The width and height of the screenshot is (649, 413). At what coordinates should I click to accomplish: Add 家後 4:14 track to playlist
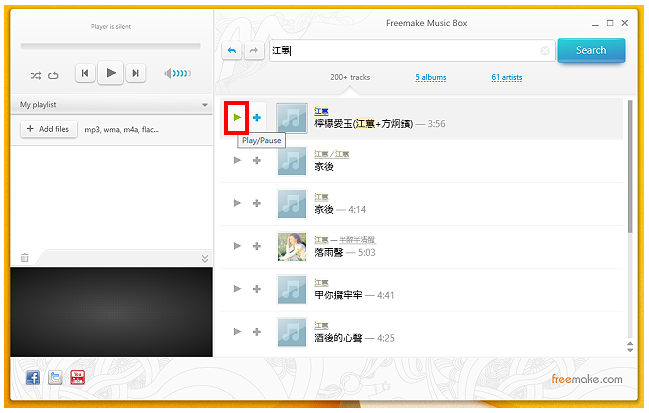click(257, 203)
